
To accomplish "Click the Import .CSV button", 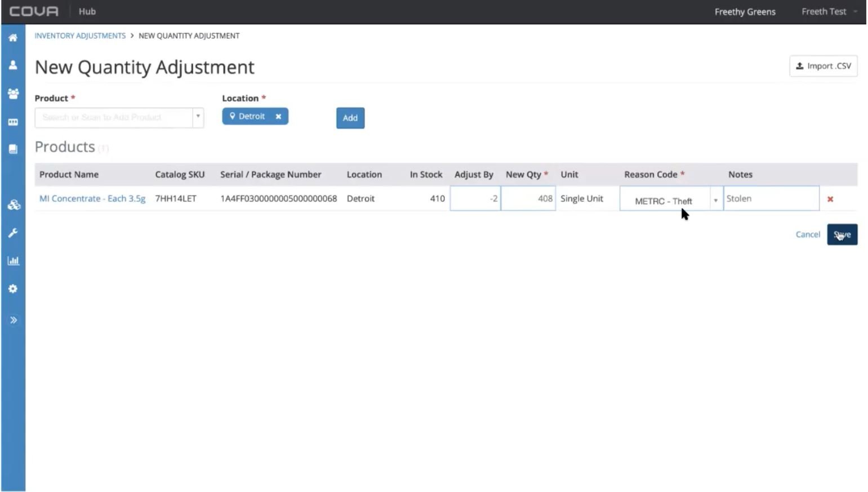I will pos(823,66).
